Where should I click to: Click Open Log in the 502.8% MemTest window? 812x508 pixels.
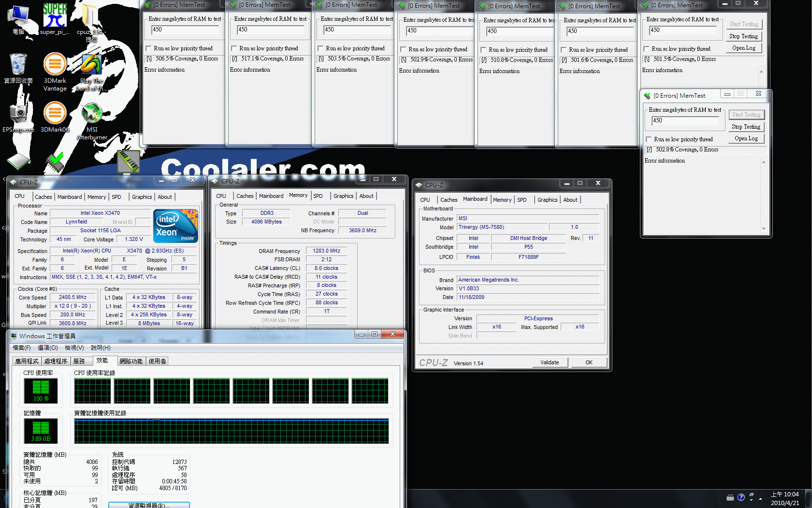pos(746,138)
